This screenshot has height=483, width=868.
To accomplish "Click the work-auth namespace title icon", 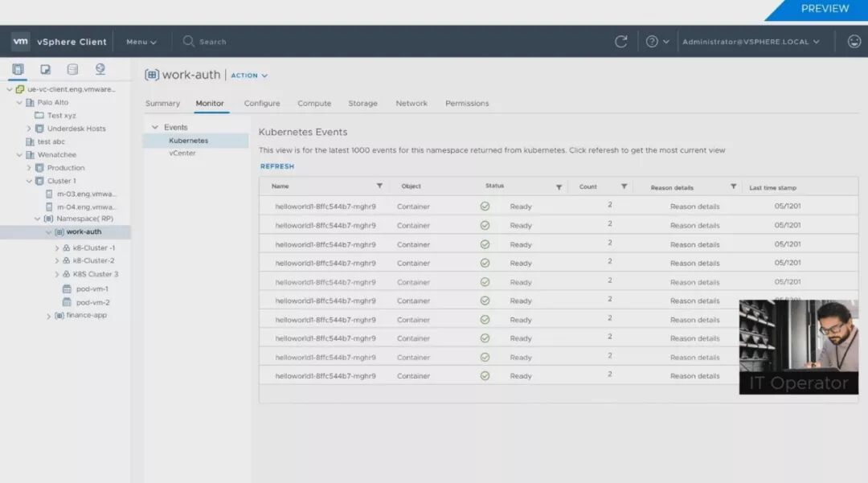I will pos(152,75).
